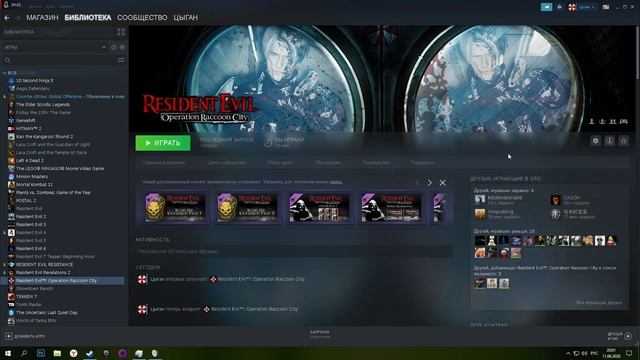Click the recent-activity clock filter icon
Screen dimensions: 640x360
click(113, 47)
